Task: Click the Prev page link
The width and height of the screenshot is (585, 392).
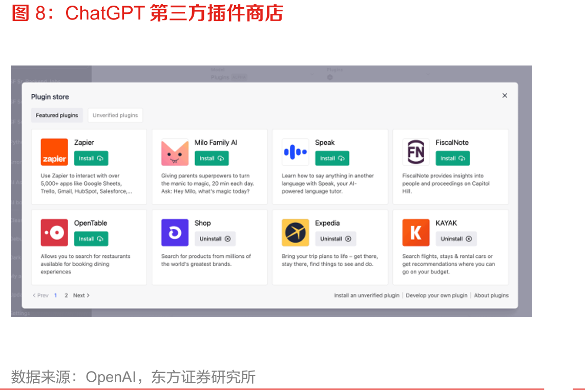Action: [x=40, y=295]
